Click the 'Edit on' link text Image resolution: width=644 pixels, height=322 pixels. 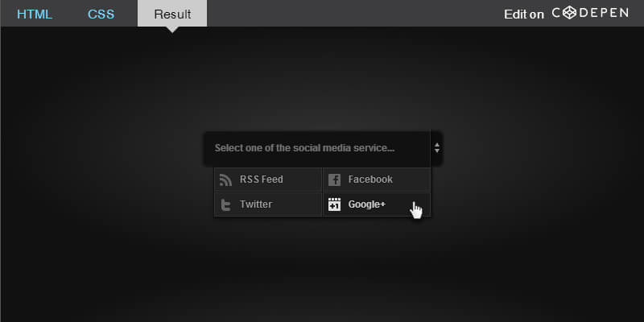tap(524, 14)
